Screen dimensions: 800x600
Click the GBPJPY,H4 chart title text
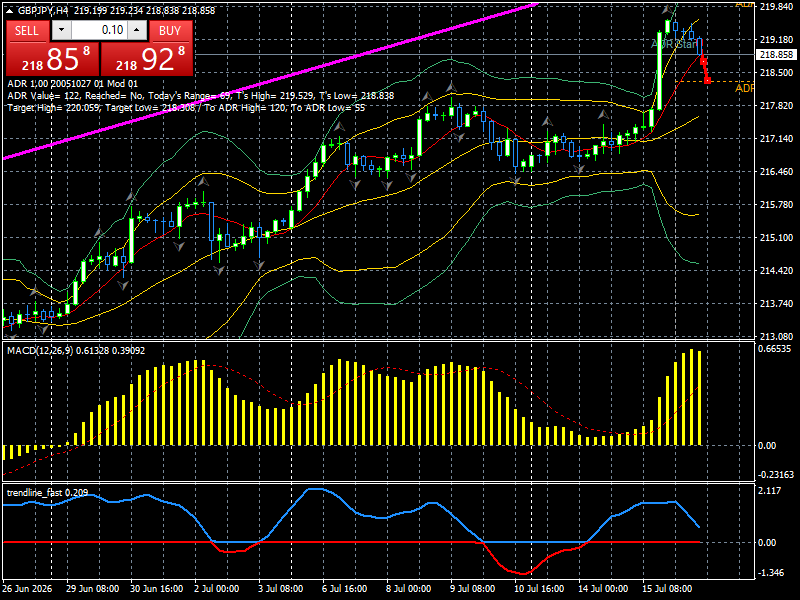tap(43, 10)
